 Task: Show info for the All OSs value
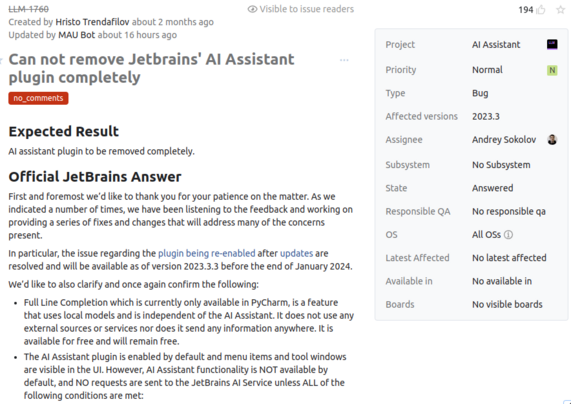pyautogui.click(x=508, y=235)
